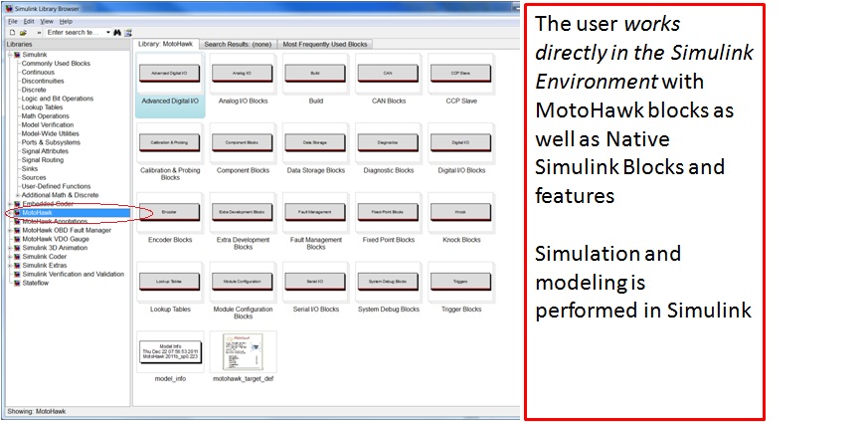Select Discrete under the Simulink node
The width and height of the screenshot is (868, 422).
pos(34,90)
